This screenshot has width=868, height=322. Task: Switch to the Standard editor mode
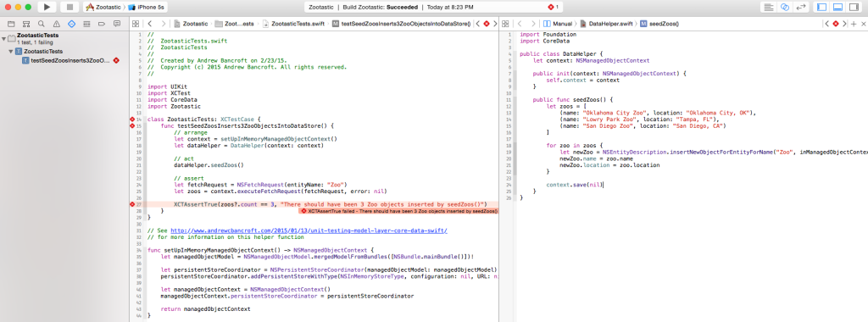(x=768, y=7)
